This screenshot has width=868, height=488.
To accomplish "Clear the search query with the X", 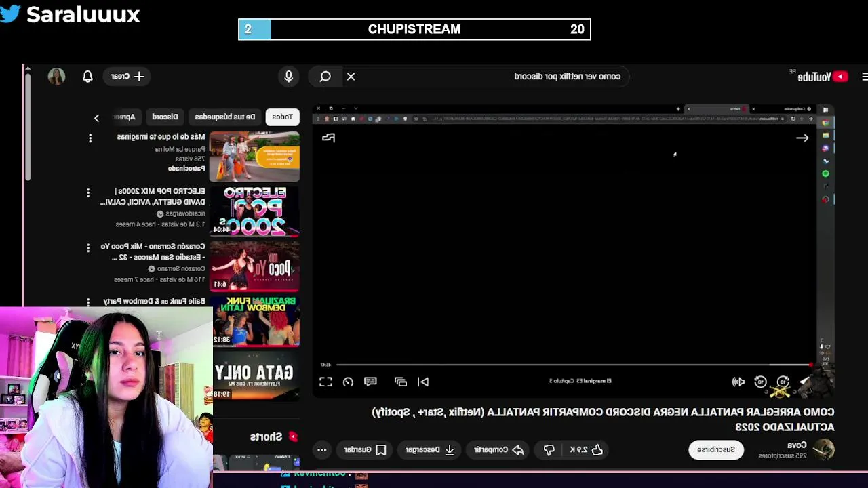I will pos(351,77).
